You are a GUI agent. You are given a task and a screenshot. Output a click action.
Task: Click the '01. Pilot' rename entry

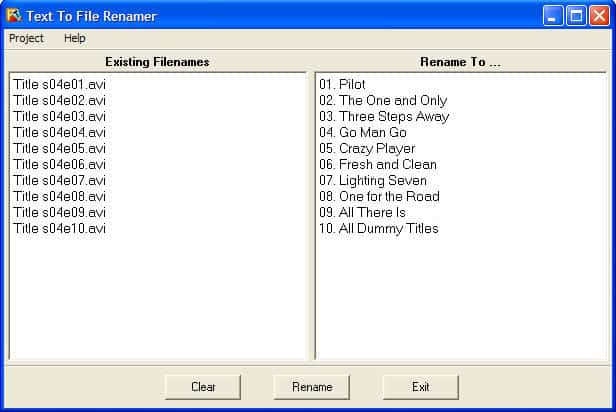[342, 84]
